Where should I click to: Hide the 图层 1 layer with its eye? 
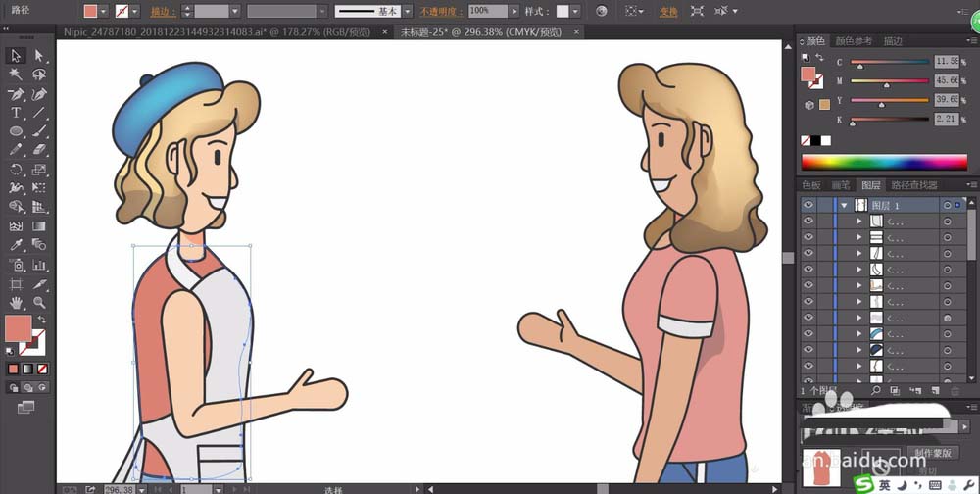(808, 205)
